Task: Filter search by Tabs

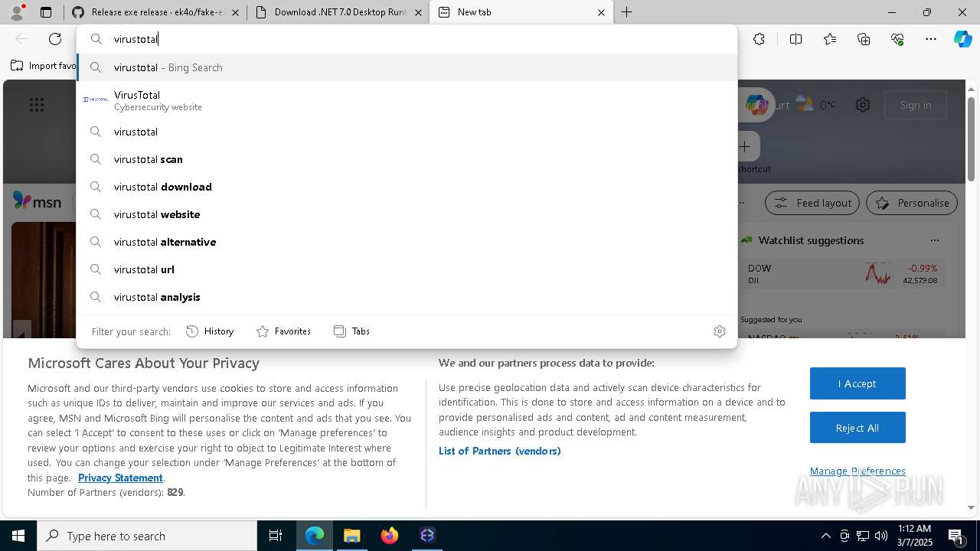Action: [351, 331]
